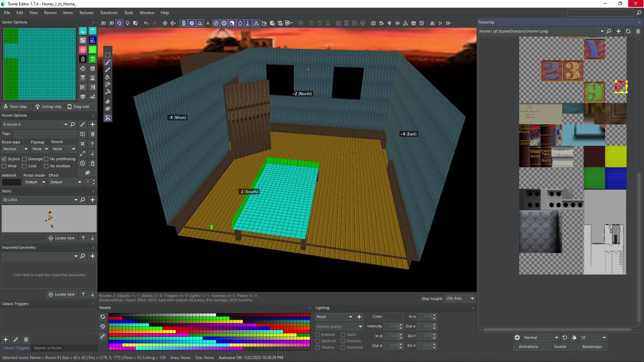Open the Portal shade dropdown
This screenshot has width=644, height=362.
35,182
